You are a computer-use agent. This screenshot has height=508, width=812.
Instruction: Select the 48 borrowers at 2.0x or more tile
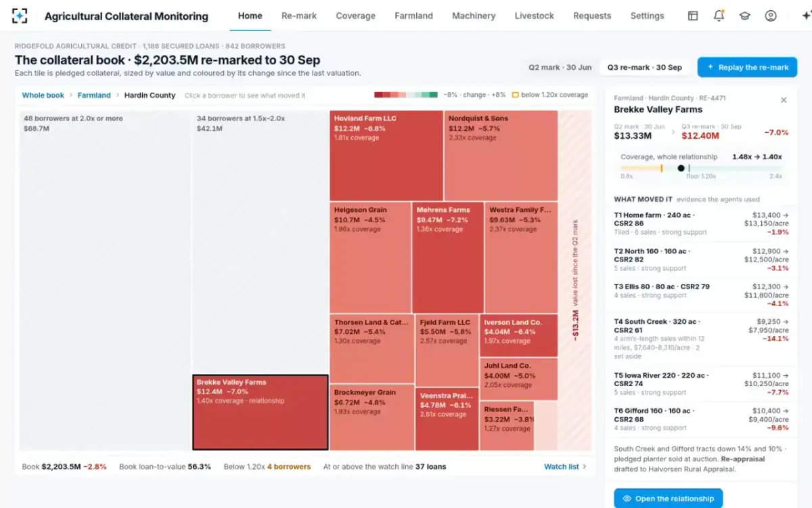pos(105,280)
